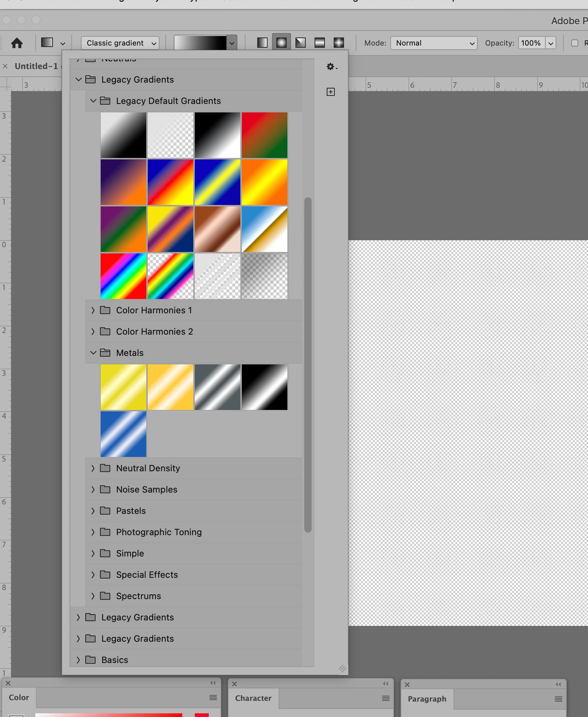Select the Diamond gradient style icon
This screenshot has width=588, height=717.
click(x=339, y=43)
